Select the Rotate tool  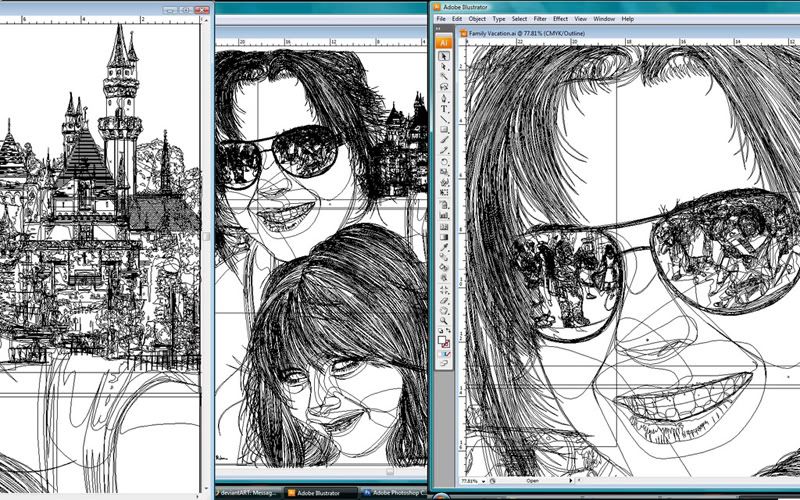coord(443,162)
